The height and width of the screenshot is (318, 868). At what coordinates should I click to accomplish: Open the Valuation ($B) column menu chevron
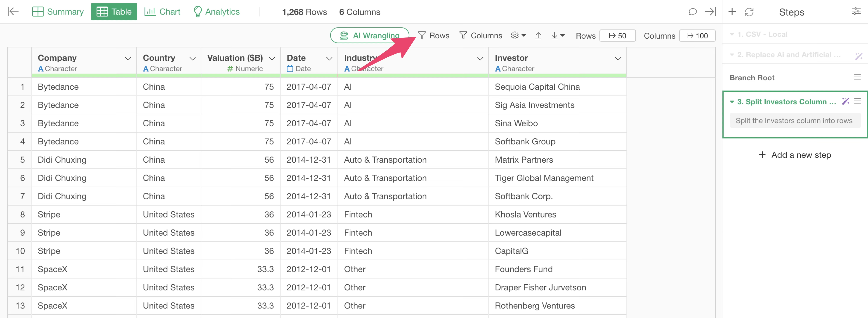pyautogui.click(x=272, y=58)
